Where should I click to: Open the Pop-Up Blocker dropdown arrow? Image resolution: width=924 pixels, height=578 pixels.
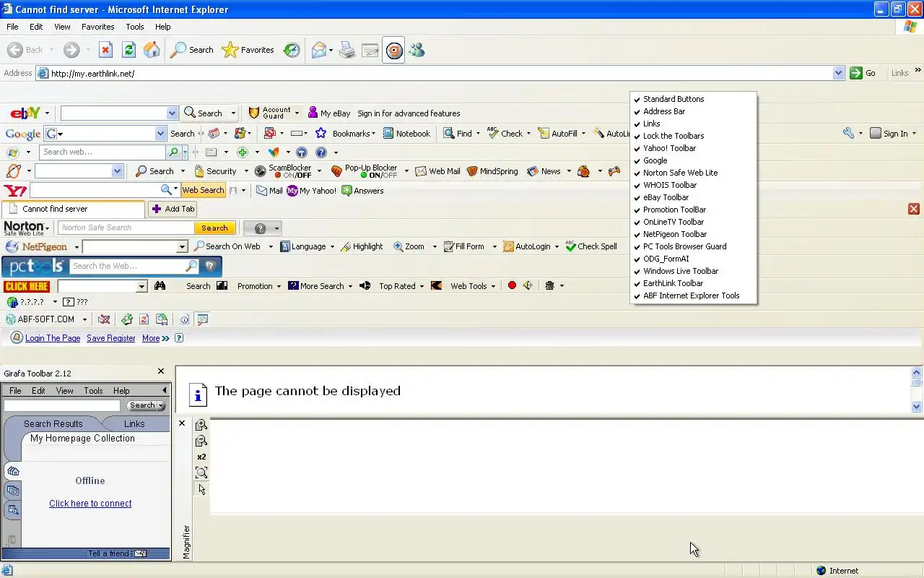tap(406, 171)
